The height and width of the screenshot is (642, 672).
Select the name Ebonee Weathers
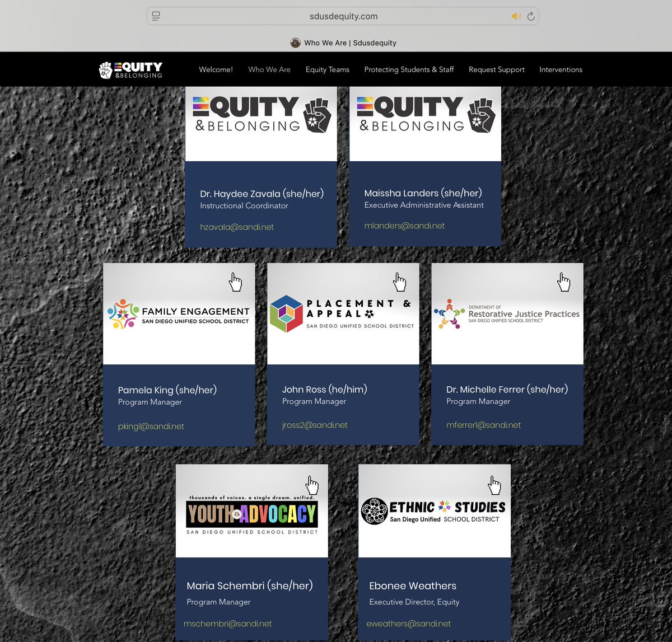click(x=413, y=586)
